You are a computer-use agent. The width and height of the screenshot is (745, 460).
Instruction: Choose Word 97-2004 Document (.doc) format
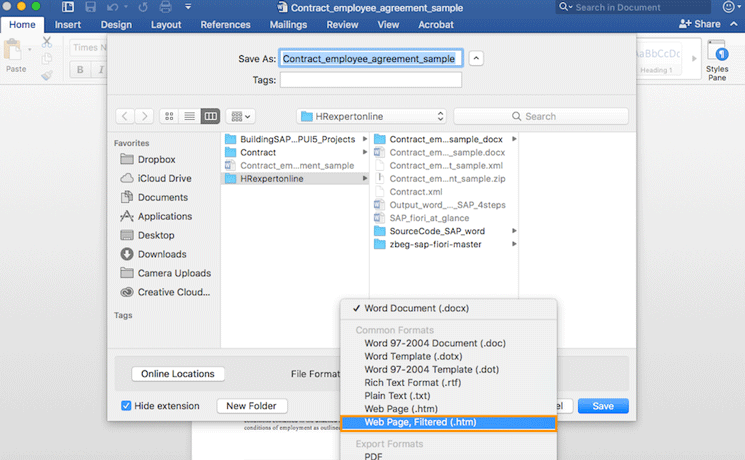pyautogui.click(x=449, y=343)
